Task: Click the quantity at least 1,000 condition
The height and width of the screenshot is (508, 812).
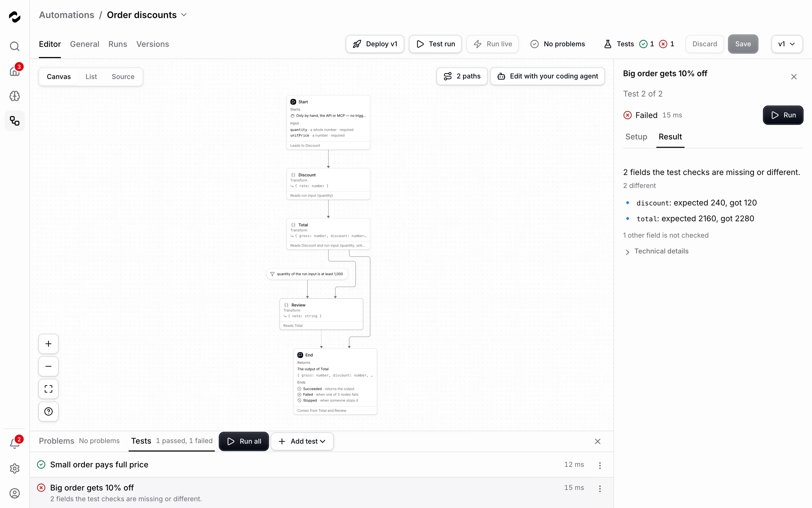Action: click(307, 274)
